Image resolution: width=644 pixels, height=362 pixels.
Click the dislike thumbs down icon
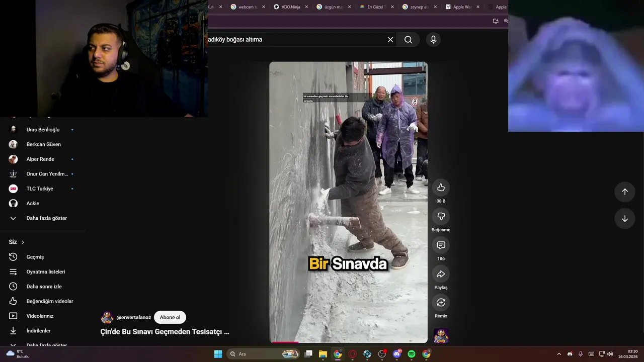pyautogui.click(x=441, y=216)
